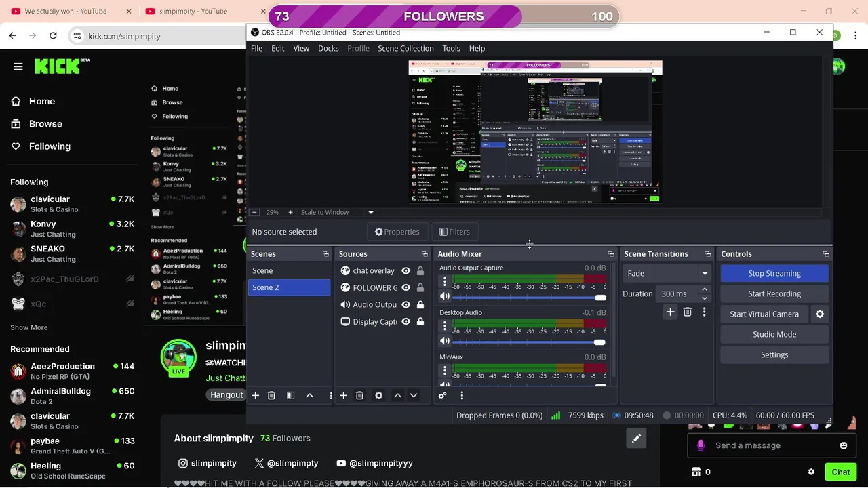The height and width of the screenshot is (488, 868).
Task: Open transition properties three-dot menu
Action: 704,312
